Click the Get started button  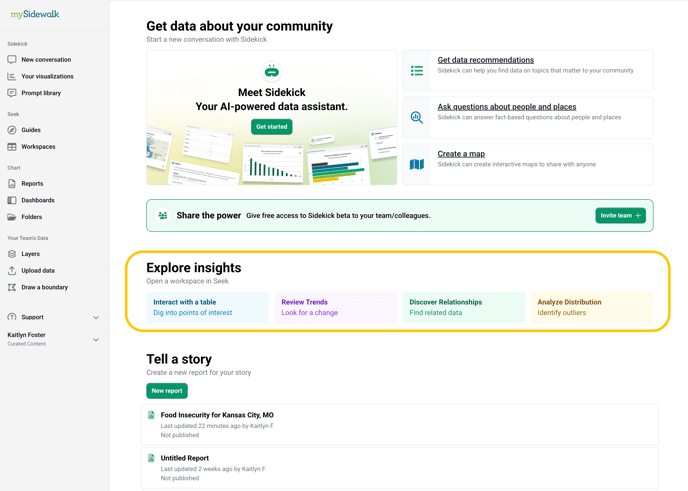pos(272,127)
